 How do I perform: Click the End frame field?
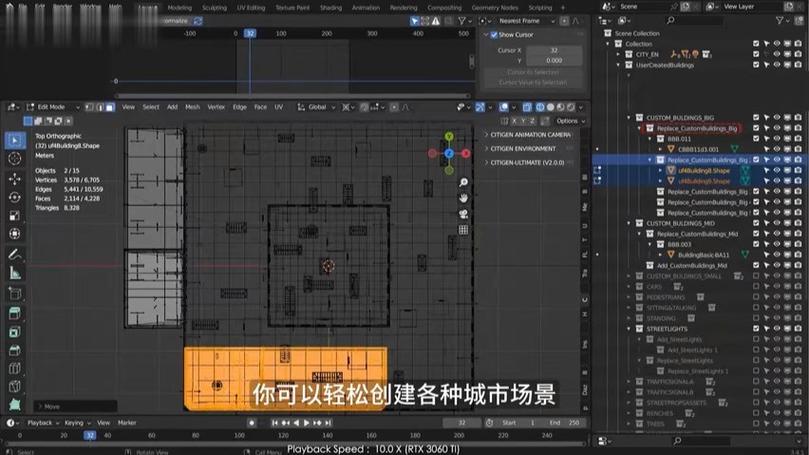point(563,423)
